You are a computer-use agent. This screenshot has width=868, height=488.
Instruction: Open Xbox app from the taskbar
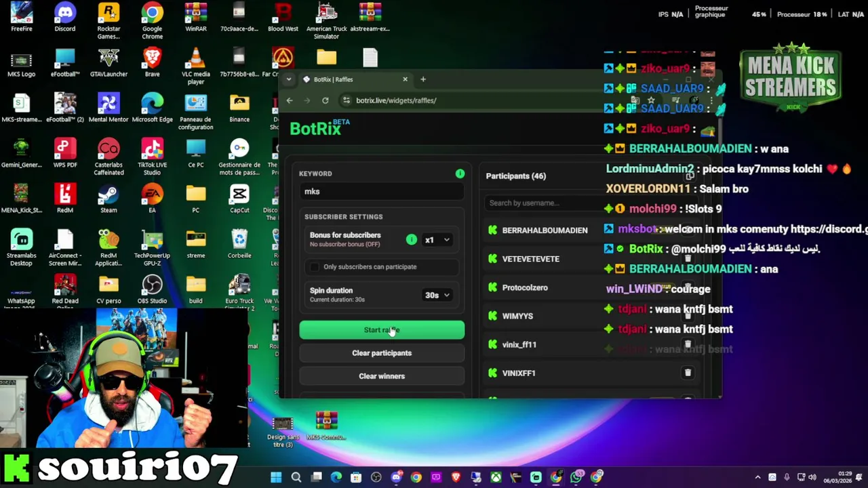click(x=496, y=477)
